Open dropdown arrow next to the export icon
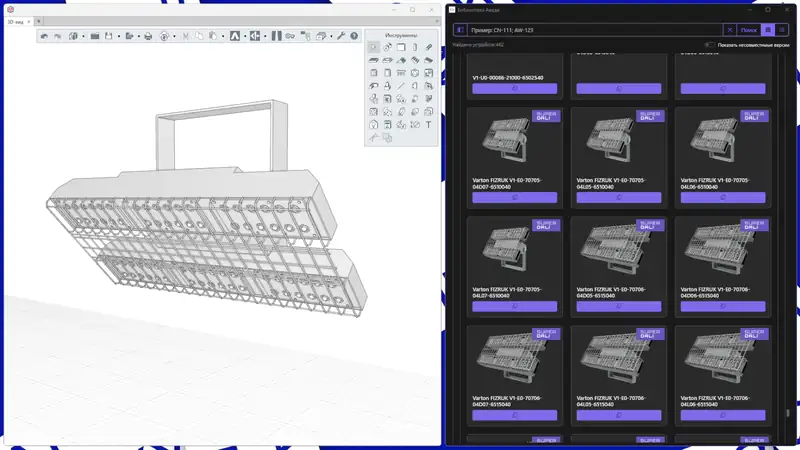Viewport: 800px width, 450px height. pyautogui.click(x=139, y=36)
